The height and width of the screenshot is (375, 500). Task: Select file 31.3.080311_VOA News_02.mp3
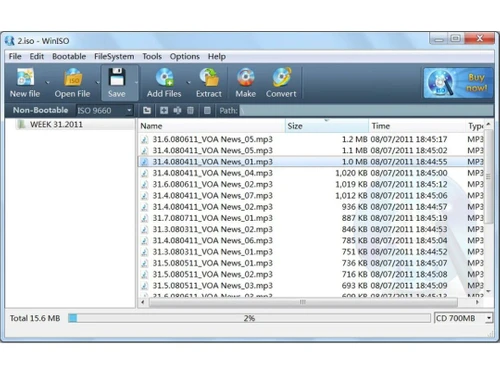(311, 229)
